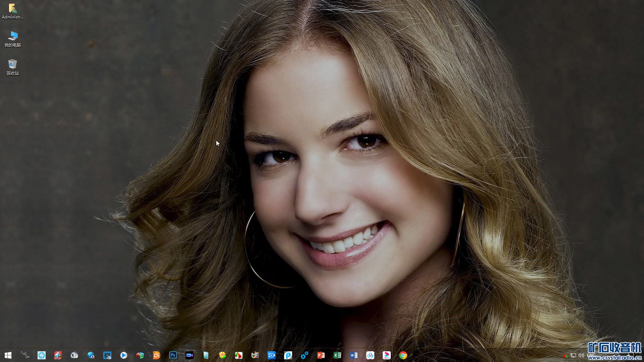Screen dimensions: 644x362
Task: Select the 回收站 recycle bin icon
Action: 13,67
